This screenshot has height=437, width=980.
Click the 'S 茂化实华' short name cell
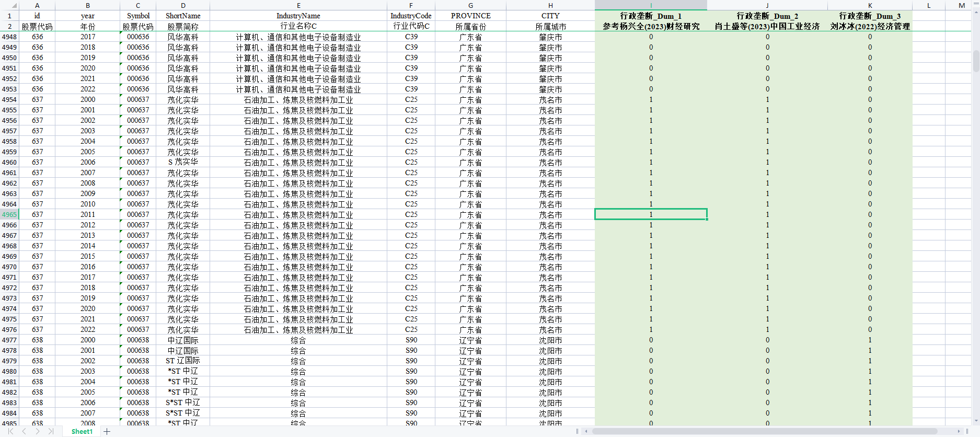183,162
